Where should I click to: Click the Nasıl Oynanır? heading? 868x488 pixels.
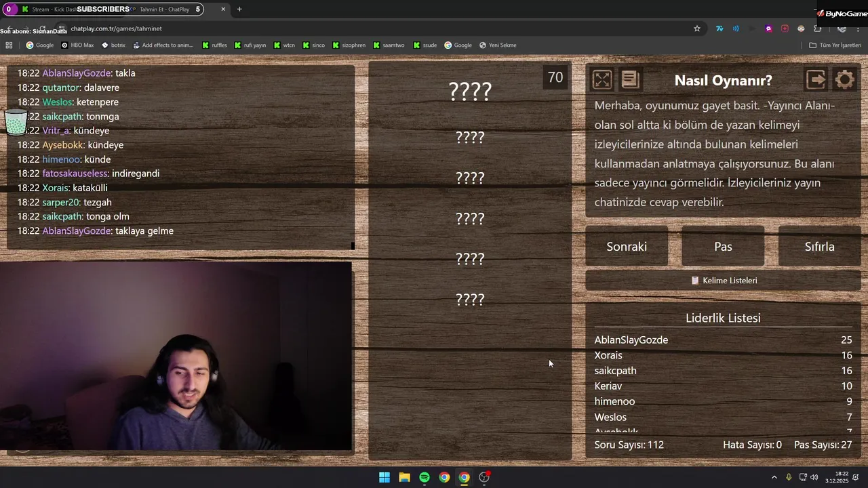coord(723,81)
